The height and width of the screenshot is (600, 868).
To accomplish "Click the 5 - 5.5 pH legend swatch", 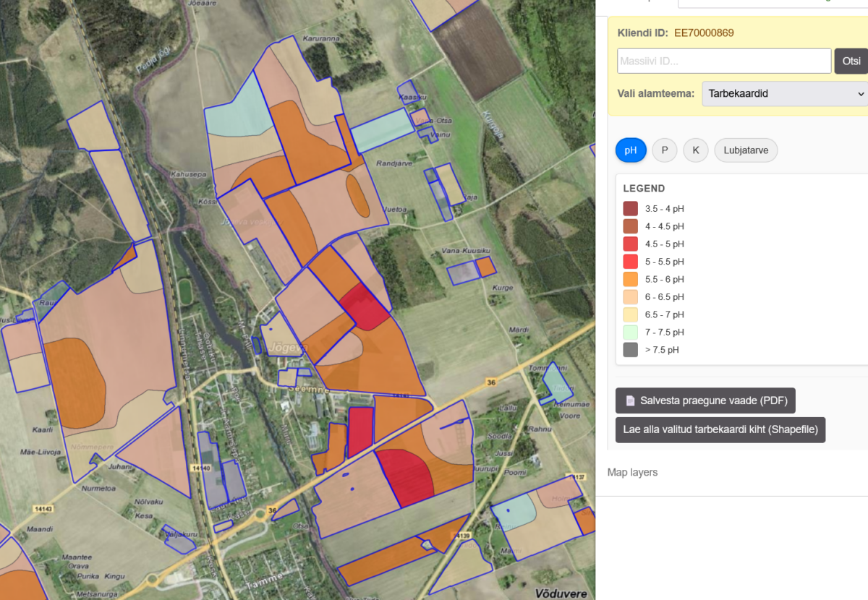I will pos(631,262).
